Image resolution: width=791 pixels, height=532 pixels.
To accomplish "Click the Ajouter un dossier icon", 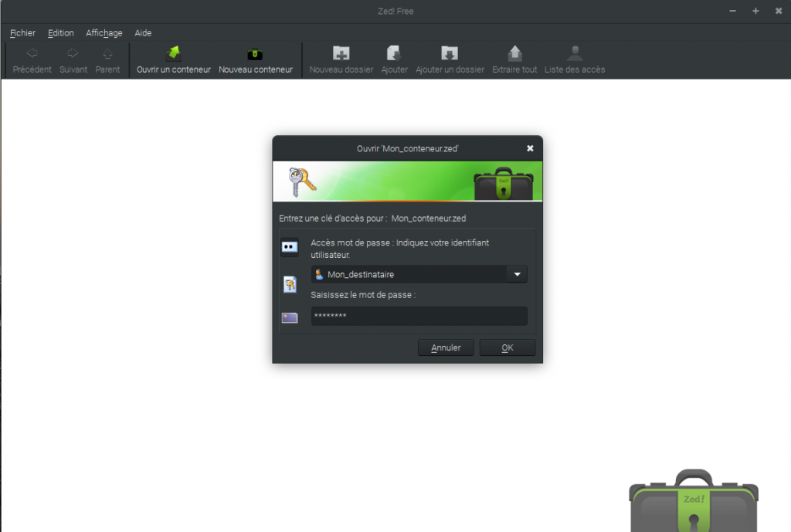I will tap(450, 53).
